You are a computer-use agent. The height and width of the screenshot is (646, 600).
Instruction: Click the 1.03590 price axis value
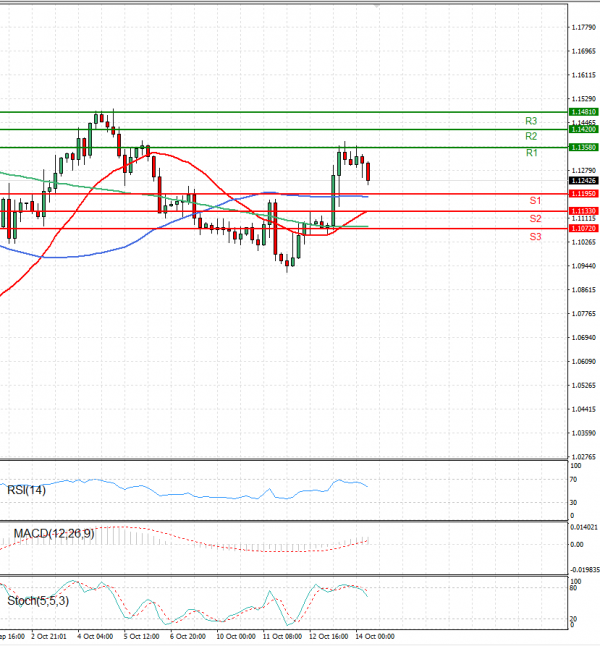point(584,433)
